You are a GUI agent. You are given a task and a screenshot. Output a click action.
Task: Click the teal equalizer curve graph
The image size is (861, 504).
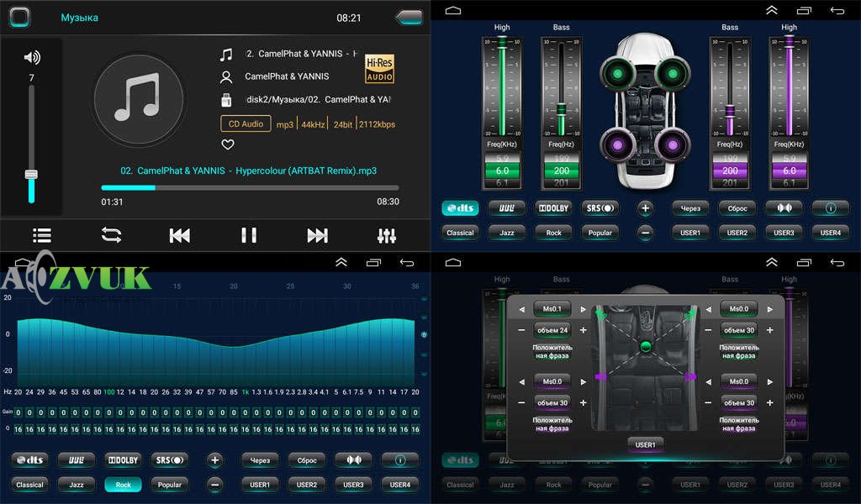216,351
